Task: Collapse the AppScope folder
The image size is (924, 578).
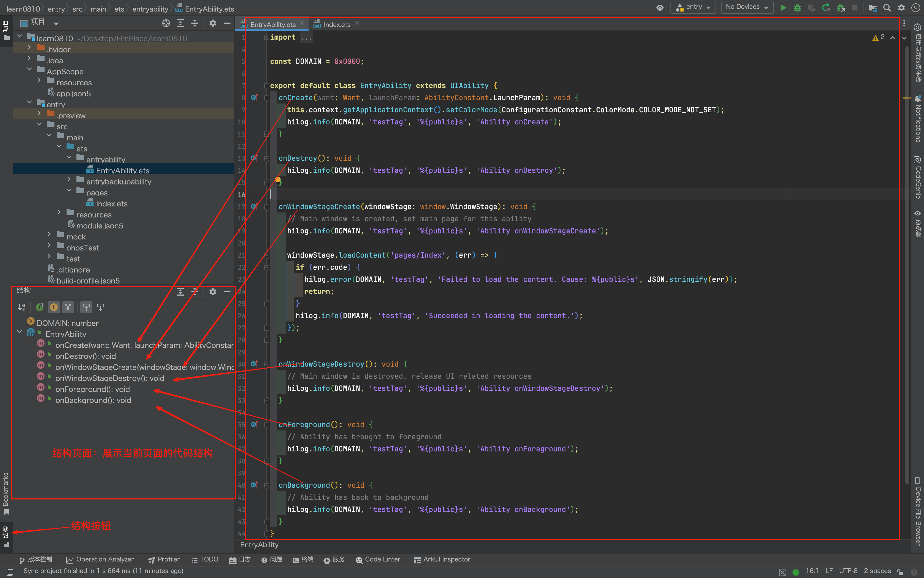Action: coord(29,69)
